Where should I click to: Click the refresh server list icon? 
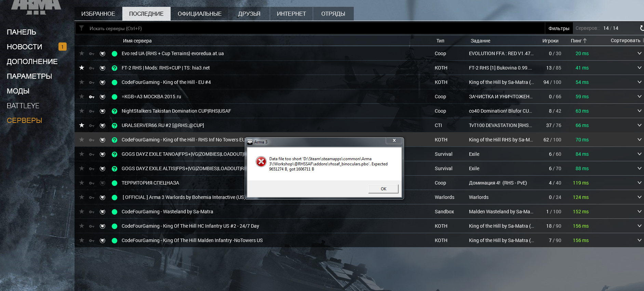click(641, 28)
